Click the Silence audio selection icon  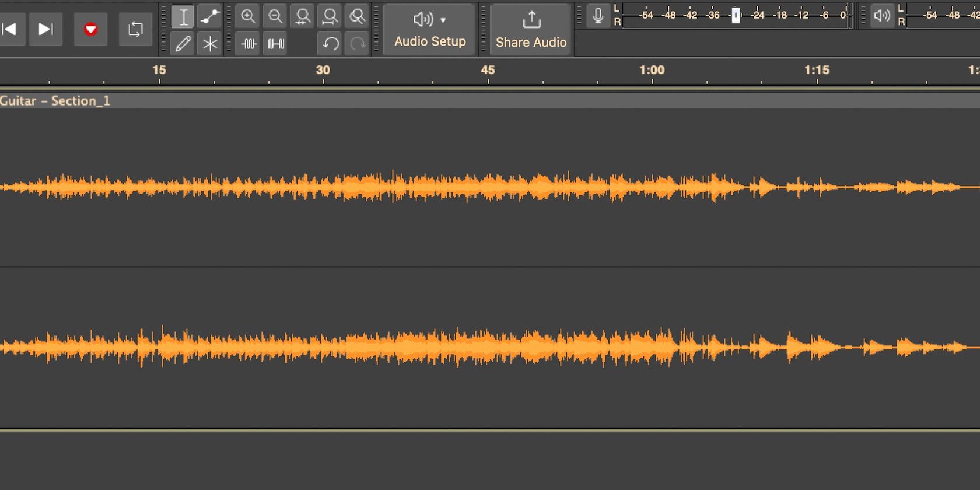pos(275,44)
